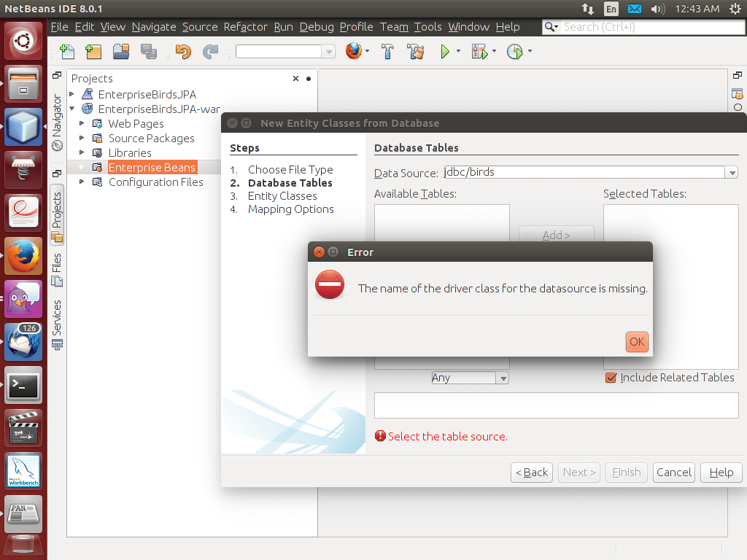
Task: Toggle Include Related Tables checkbox
Action: point(611,378)
